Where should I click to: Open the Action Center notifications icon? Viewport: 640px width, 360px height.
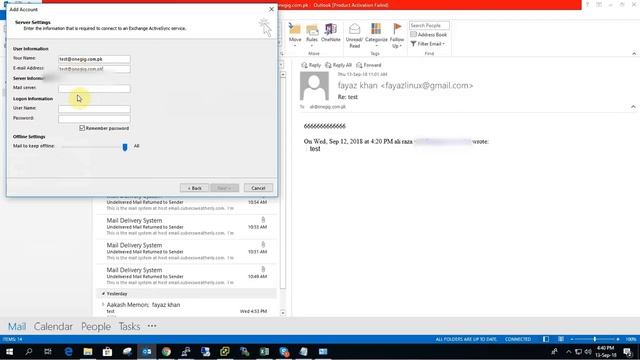(628, 351)
